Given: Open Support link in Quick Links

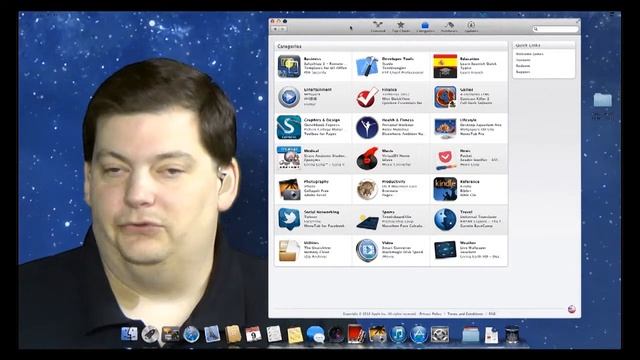Looking at the screenshot, I should point(523,72).
